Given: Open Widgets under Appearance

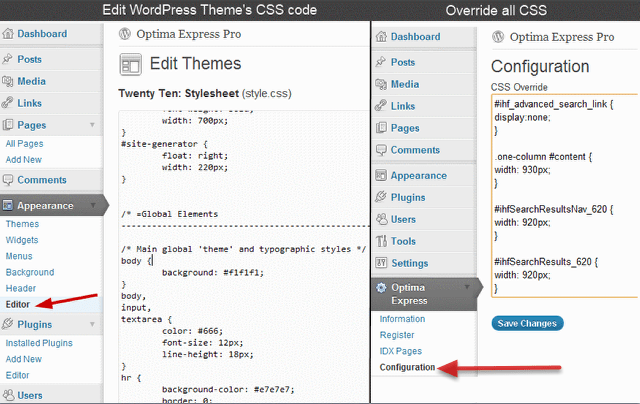Looking at the screenshot, I should 22,240.
